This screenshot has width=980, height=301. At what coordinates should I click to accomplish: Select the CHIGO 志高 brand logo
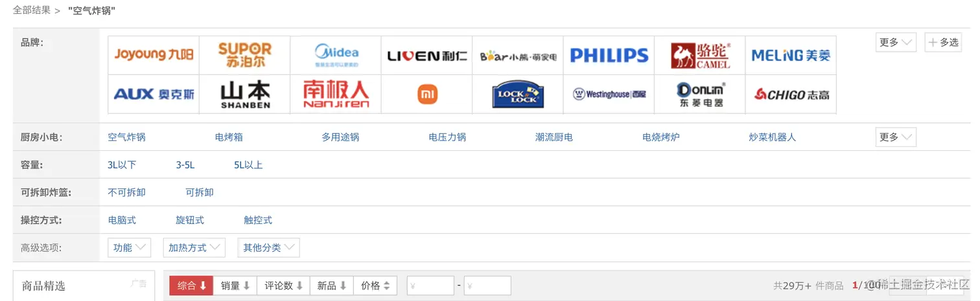tap(791, 95)
